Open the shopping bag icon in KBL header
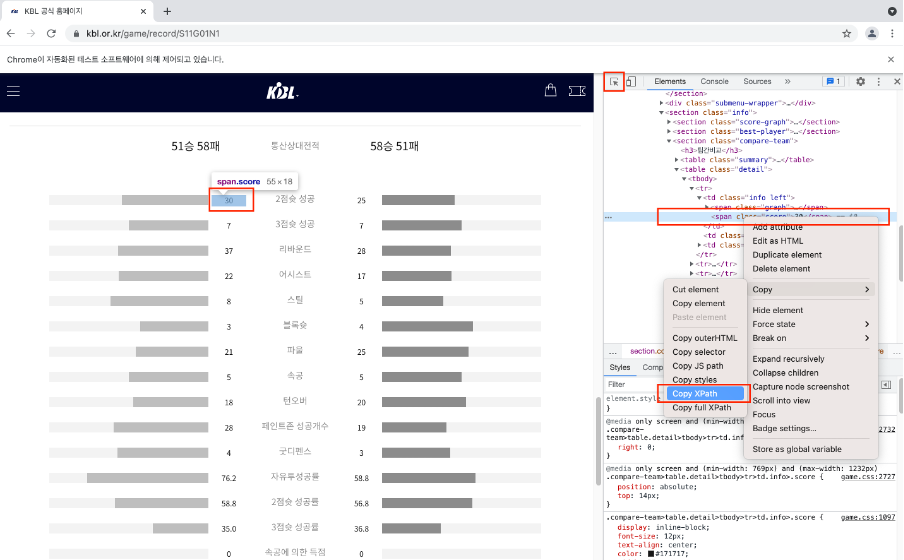 (551, 91)
